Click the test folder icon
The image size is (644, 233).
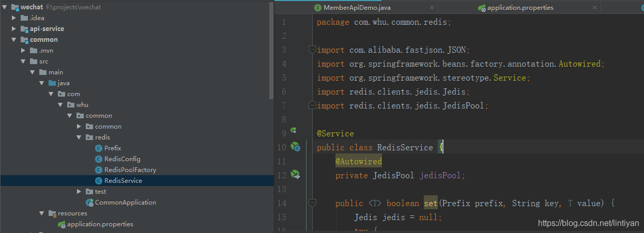click(89, 192)
